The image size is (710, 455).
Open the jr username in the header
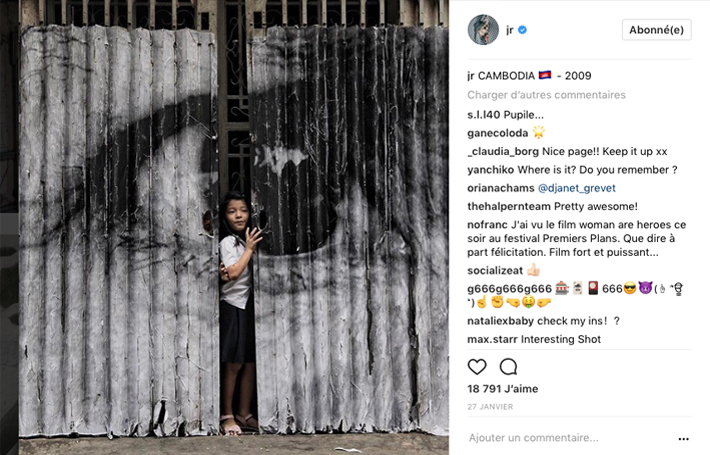tap(510, 30)
